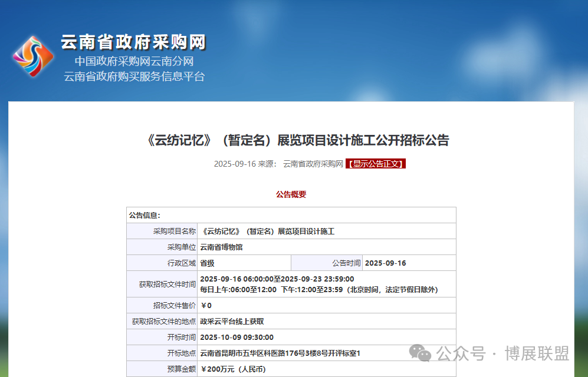Image resolution: width=588 pixels, height=377 pixels.
Task: Click the date 2025-09-16 under the title
Action: [x=235, y=164]
